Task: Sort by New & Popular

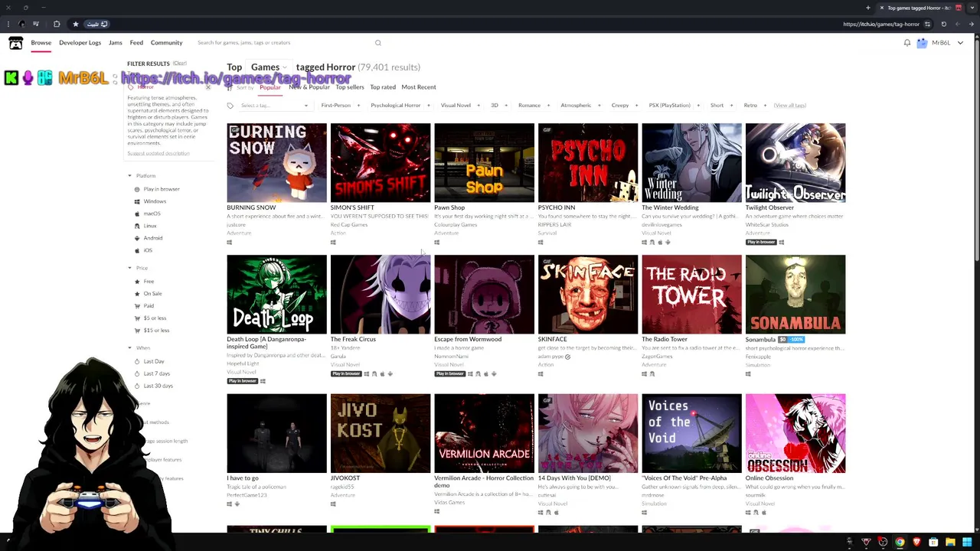Action: pos(309,87)
